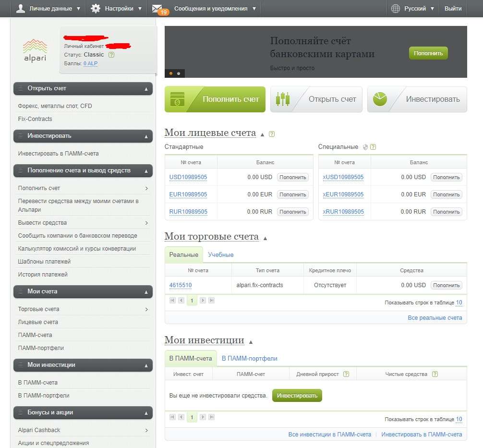Go to next page in investments pager
Image resolution: width=483 pixels, height=448 pixels.
pos(203,417)
